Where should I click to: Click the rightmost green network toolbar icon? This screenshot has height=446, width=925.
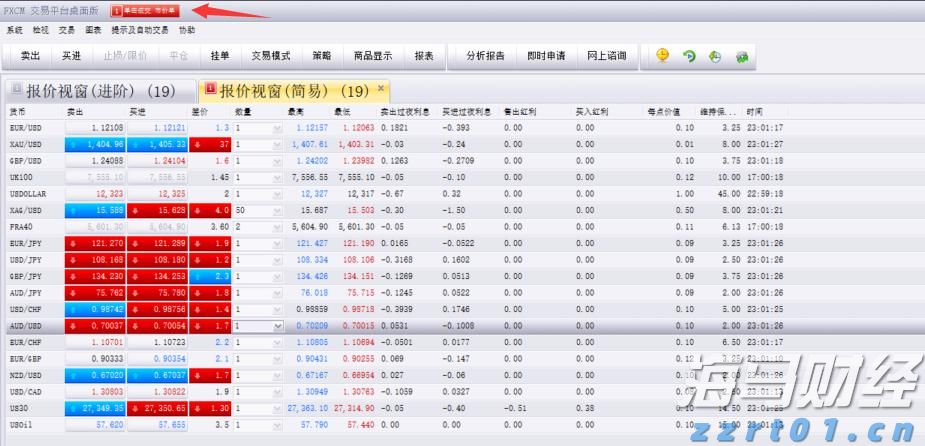tap(742, 56)
